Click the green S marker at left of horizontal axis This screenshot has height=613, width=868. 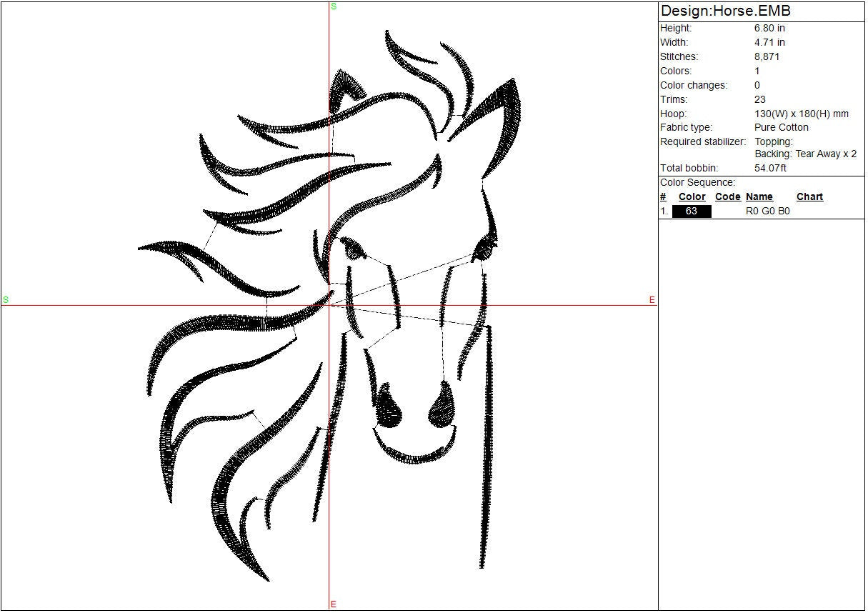point(6,300)
